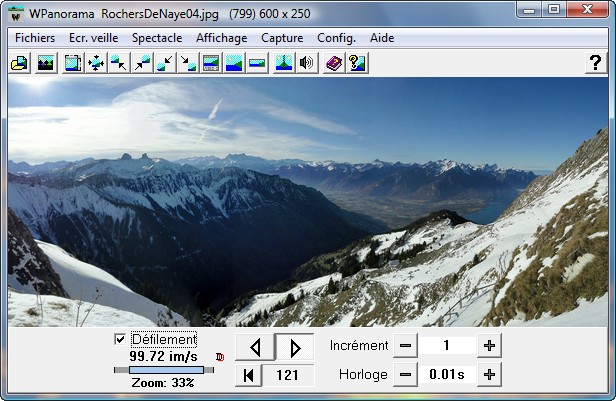Open the Ecr. veille menu
This screenshot has height=401, width=616.
(x=94, y=38)
